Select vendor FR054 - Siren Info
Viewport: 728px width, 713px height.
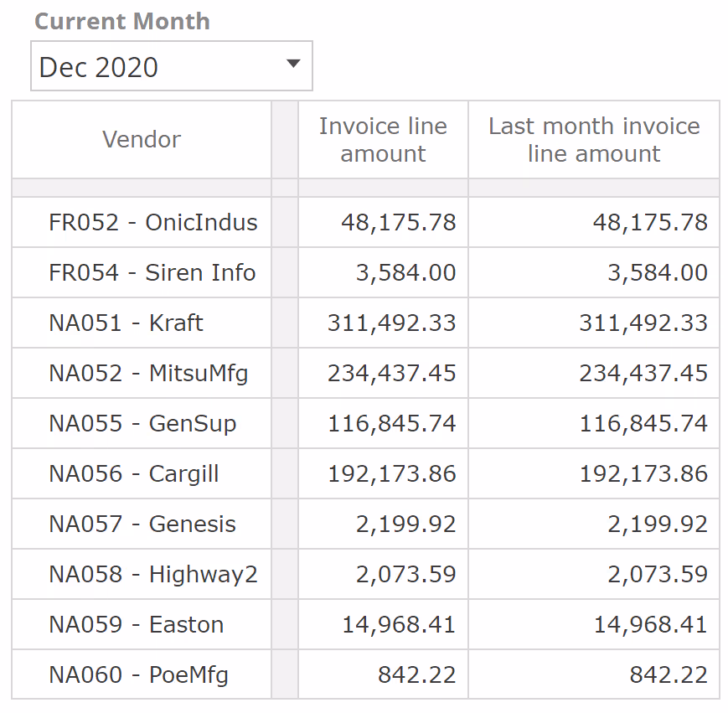(152, 272)
